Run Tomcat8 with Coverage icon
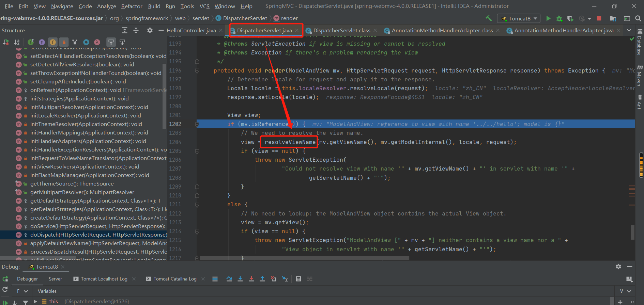The image size is (644, 305). (570, 18)
